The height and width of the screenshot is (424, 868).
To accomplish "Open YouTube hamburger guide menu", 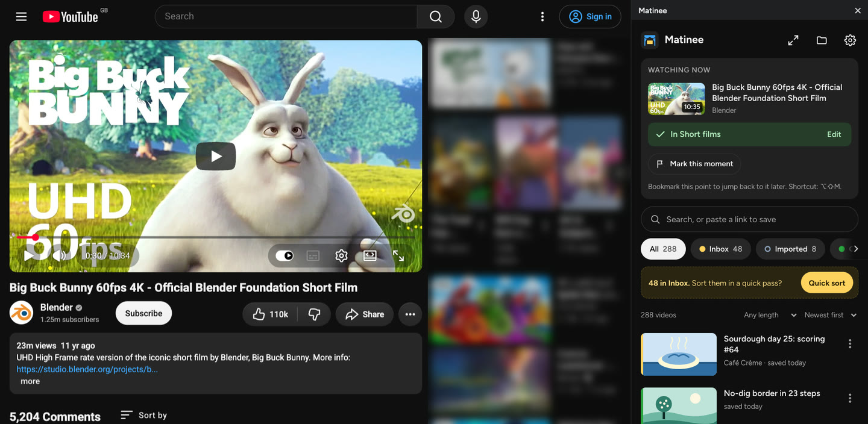I will click(x=22, y=16).
